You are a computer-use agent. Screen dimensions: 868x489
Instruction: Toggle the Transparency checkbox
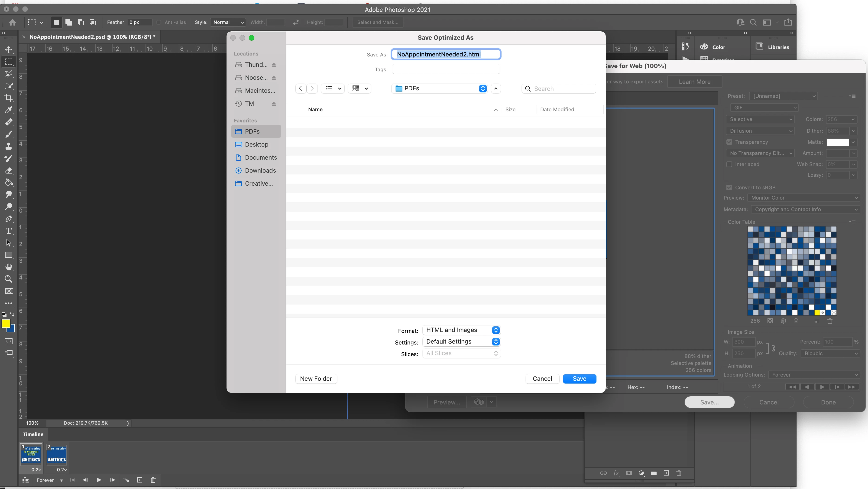729,142
